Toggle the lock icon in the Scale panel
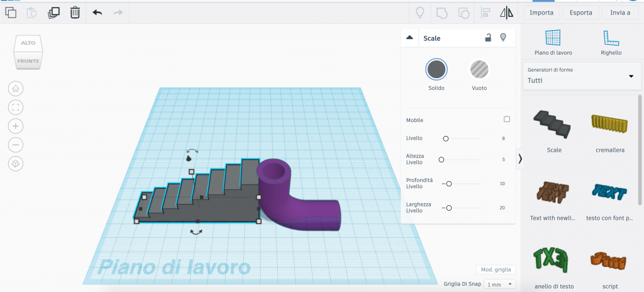Screen dimensions: 644x292 click(488, 38)
